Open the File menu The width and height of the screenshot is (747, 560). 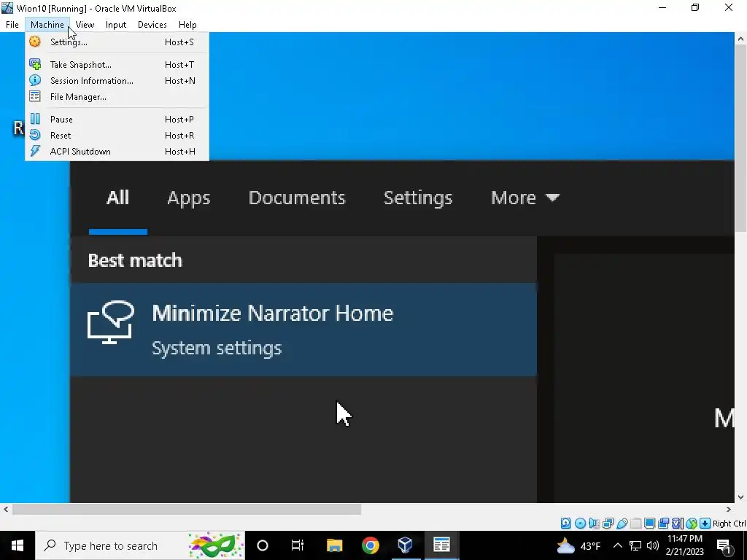coord(12,25)
